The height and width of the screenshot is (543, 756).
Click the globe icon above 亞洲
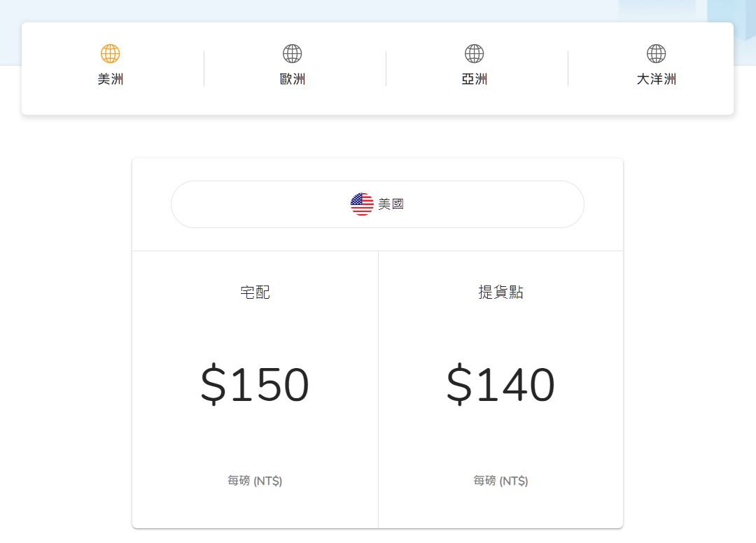pyautogui.click(x=475, y=54)
